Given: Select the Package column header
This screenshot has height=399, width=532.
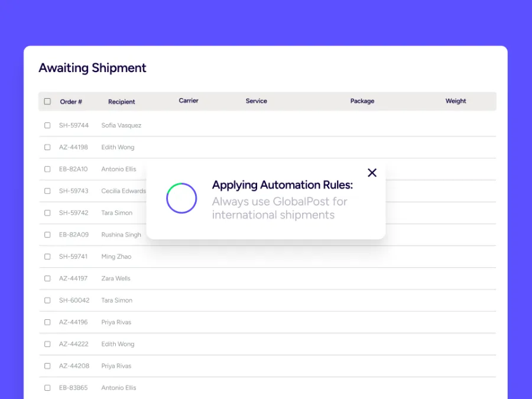Looking at the screenshot, I should tap(362, 101).
